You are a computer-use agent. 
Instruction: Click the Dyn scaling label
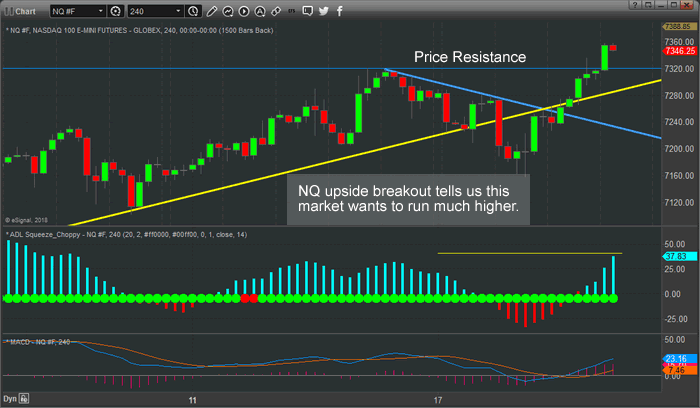point(10,399)
